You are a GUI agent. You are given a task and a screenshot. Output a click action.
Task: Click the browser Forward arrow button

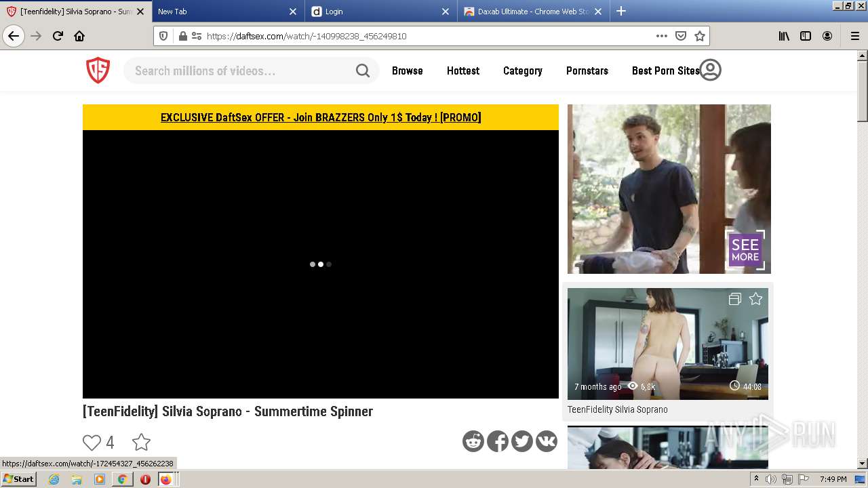click(x=37, y=36)
